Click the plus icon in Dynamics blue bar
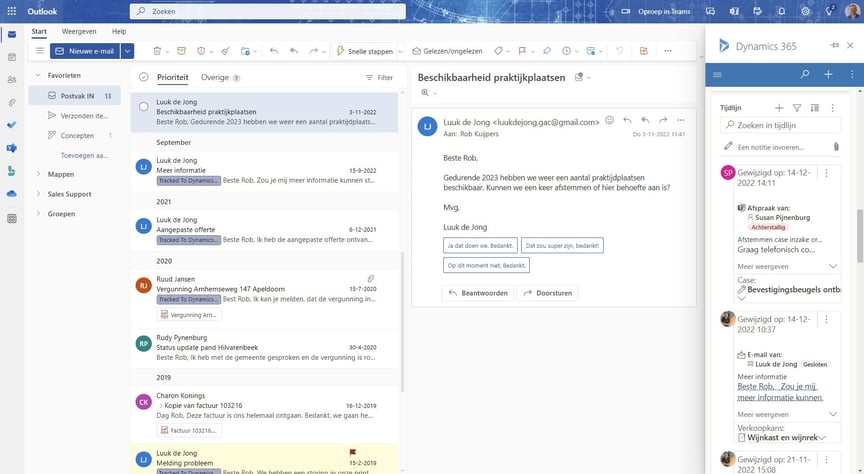The image size is (864, 474). point(828,74)
